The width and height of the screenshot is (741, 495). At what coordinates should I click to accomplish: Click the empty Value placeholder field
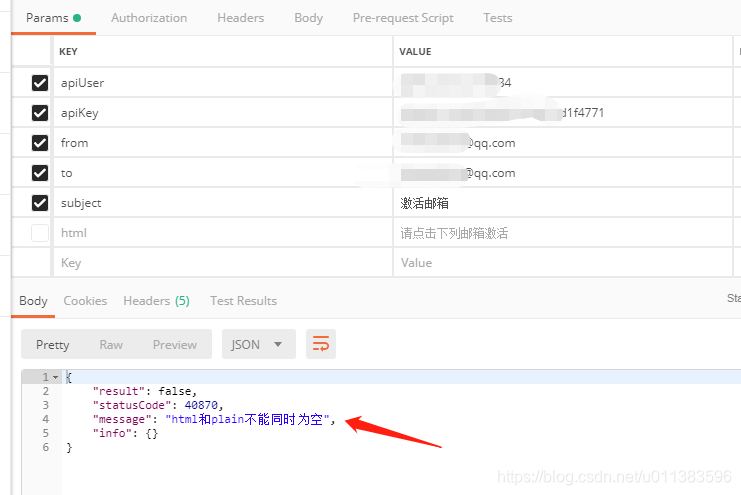[x=563, y=263]
